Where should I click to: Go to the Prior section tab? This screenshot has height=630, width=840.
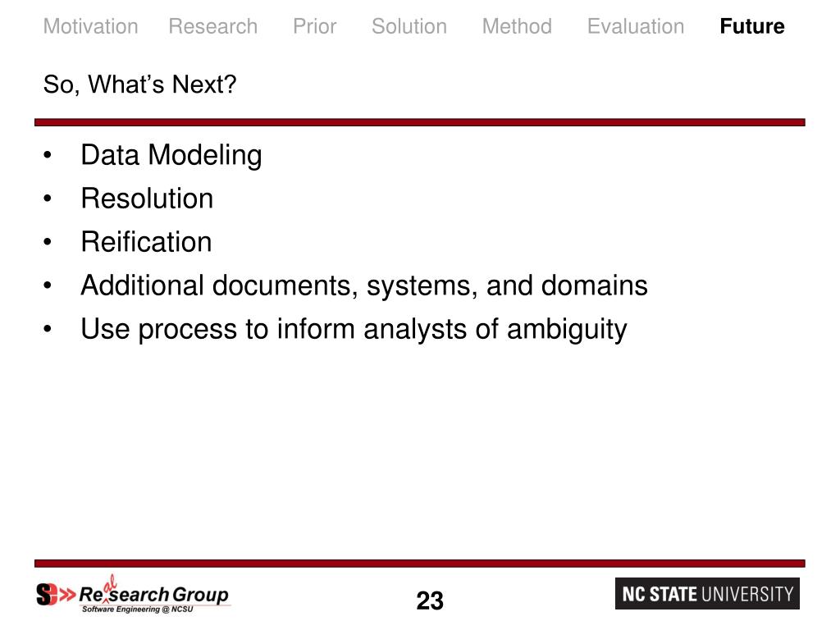(314, 26)
